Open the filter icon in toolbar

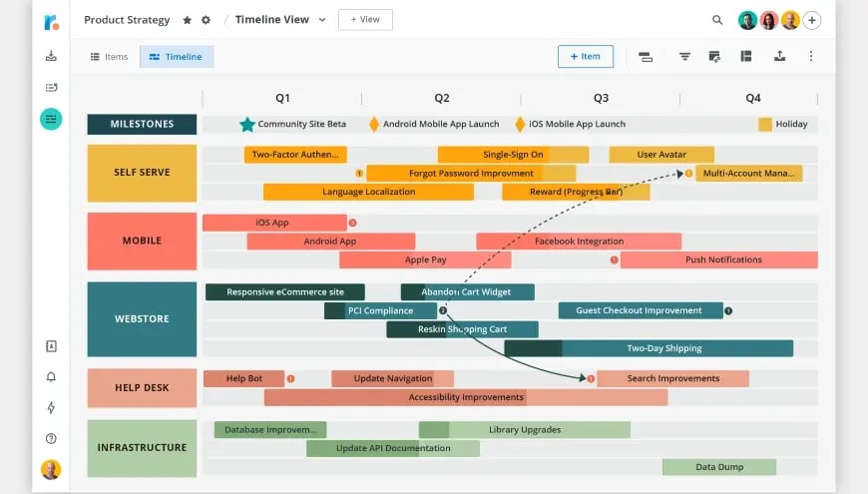(x=684, y=56)
